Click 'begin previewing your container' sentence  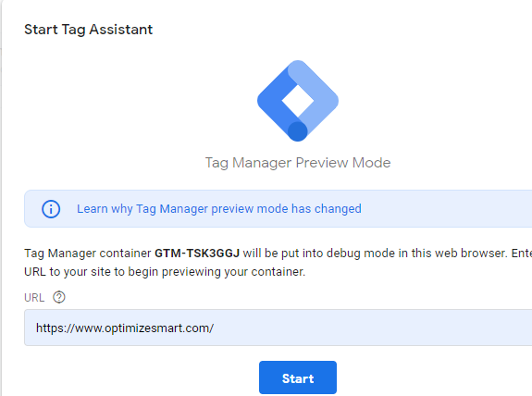217,272
